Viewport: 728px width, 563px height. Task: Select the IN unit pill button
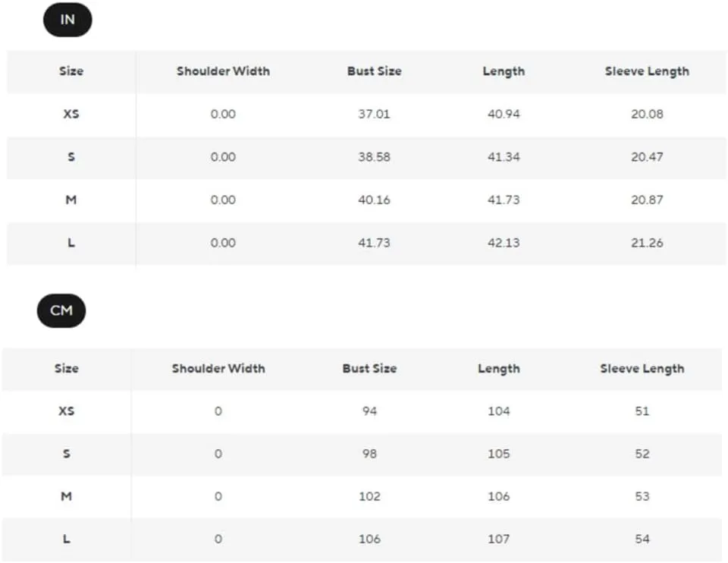coord(67,20)
